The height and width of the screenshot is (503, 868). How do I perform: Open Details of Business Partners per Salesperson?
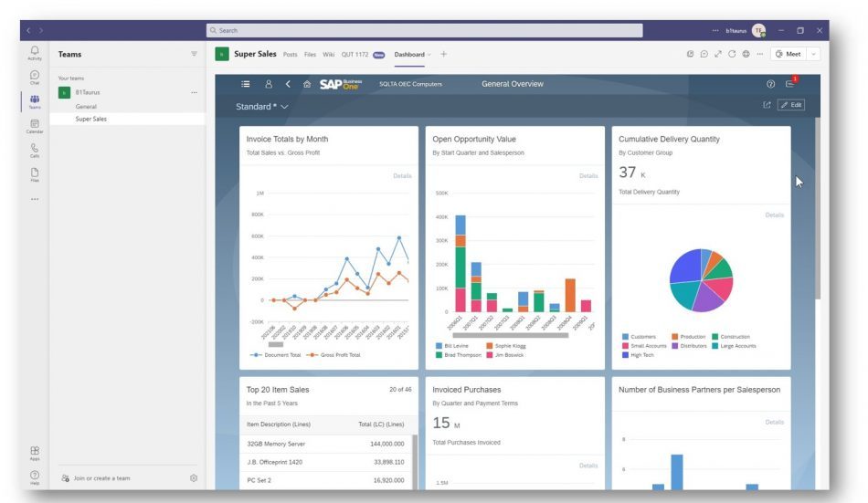click(775, 423)
